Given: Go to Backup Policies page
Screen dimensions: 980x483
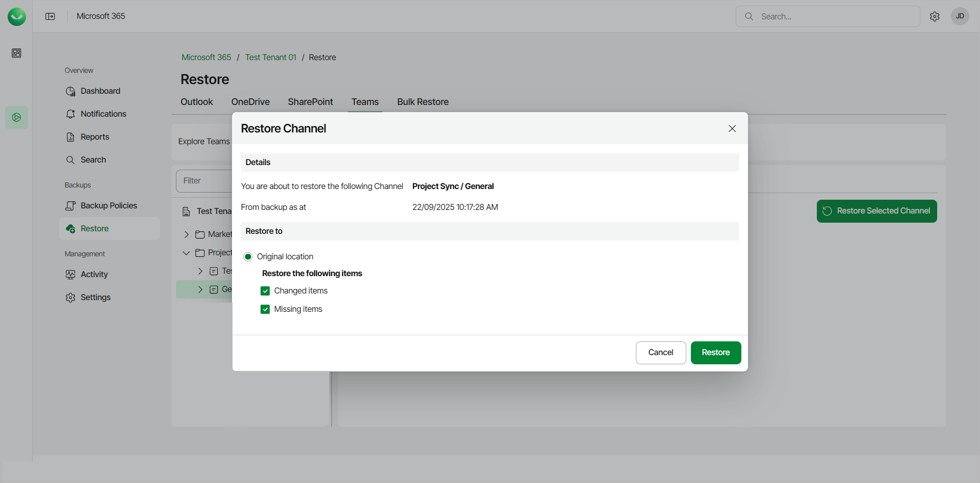Looking at the screenshot, I should (x=108, y=206).
